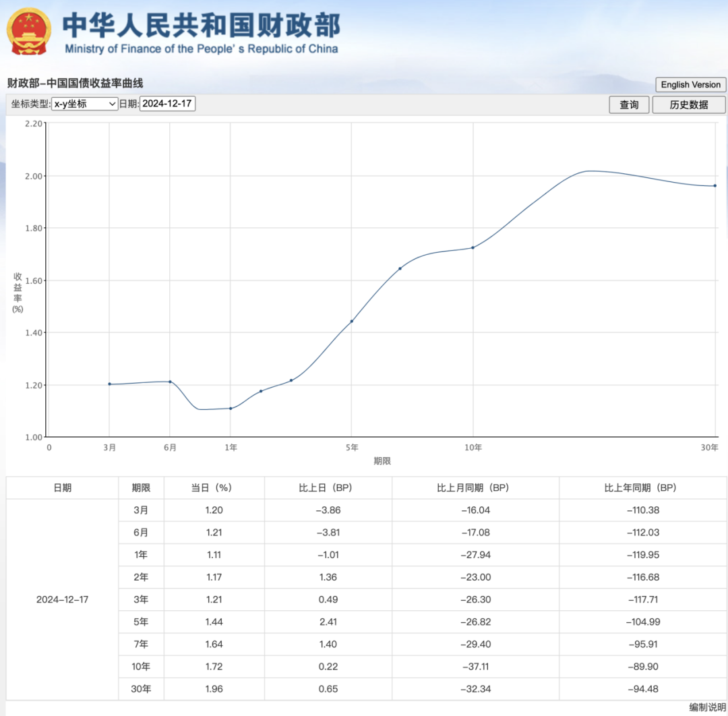Click the 0.49 daily change value
The image size is (728, 716).
click(328, 599)
